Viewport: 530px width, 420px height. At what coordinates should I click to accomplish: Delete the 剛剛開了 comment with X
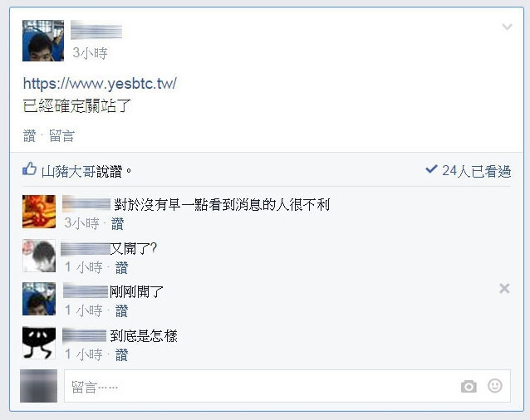pos(504,288)
